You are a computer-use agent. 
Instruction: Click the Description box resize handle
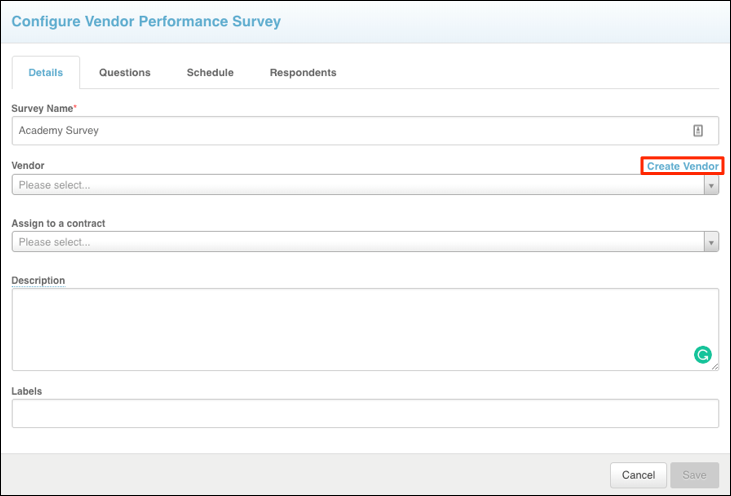pyautogui.click(x=714, y=366)
